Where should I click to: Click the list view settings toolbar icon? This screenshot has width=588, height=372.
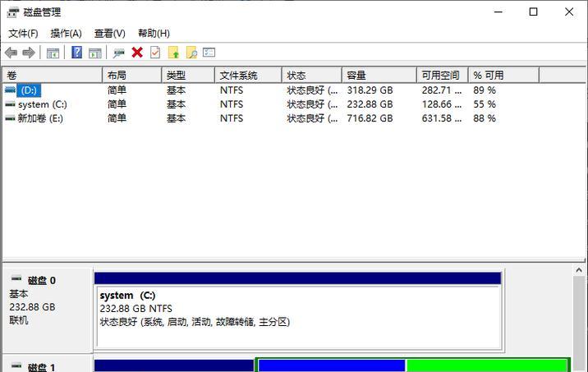209,53
